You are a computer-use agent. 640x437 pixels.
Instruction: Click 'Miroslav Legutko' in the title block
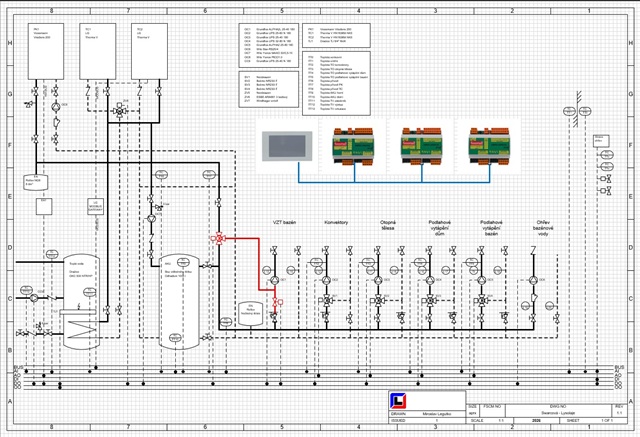tap(437, 414)
